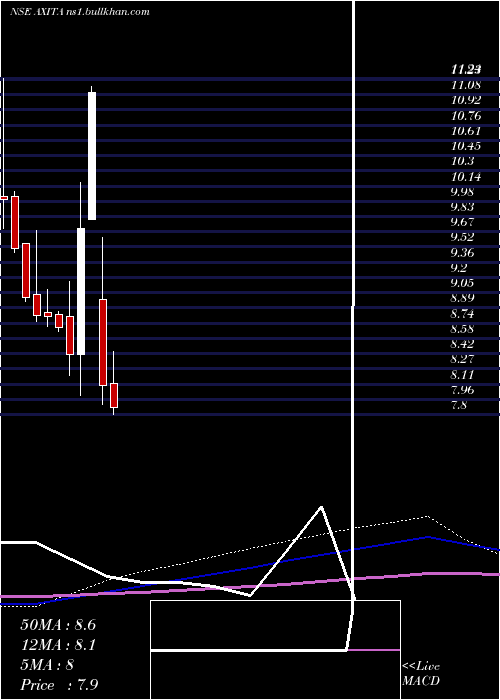This screenshot has height=700, width=500.
Task: Click the 11.08 price axis label
Action: tap(466, 85)
